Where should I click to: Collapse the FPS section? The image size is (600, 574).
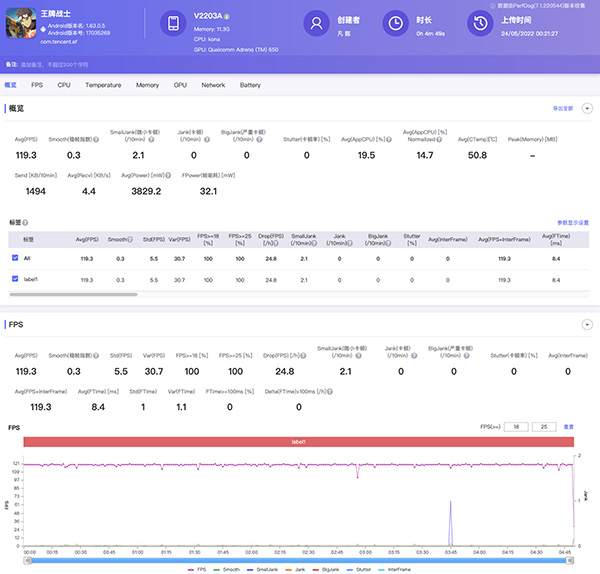(x=587, y=325)
